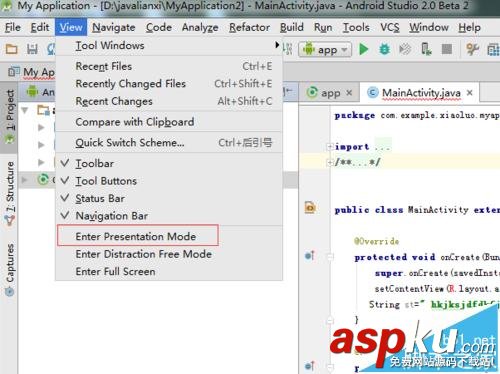Click the @Override annotation
This screenshot has width=500, height=374.
tap(377, 241)
